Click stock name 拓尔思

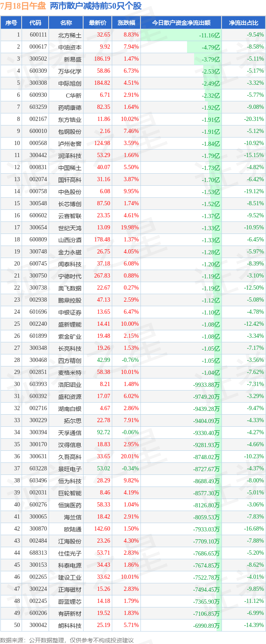tap(73, 421)
